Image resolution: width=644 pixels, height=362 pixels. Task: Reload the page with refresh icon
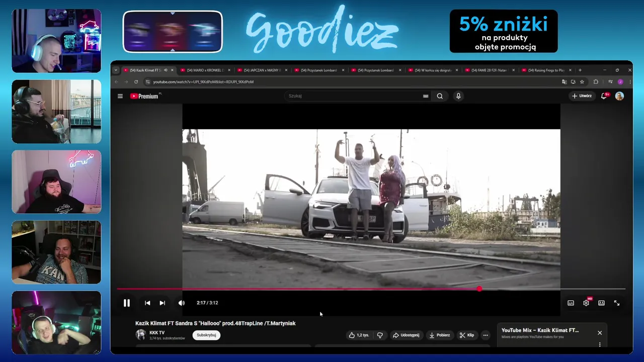click(136, 82)
